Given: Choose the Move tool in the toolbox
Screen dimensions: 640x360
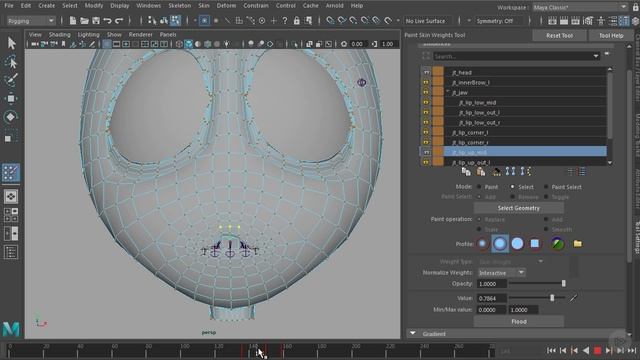Looking at the screenshot, I should 11,98.
